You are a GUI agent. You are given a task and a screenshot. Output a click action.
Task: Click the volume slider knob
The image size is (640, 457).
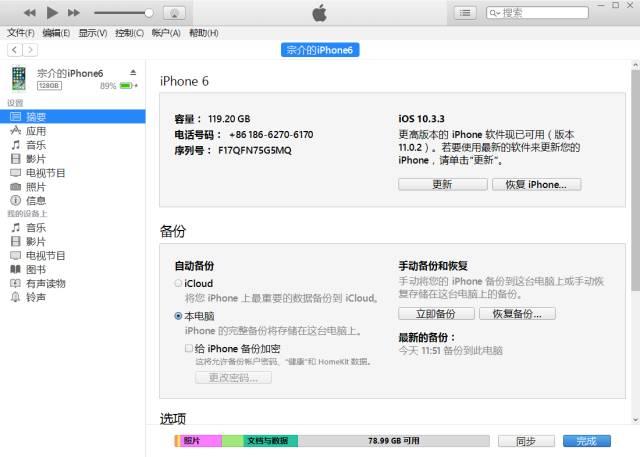pos(149,13)
